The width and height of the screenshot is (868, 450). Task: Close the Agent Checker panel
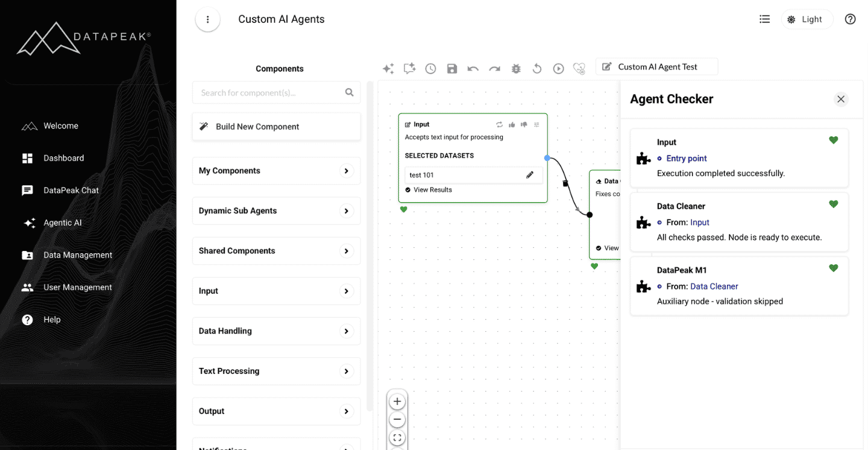841,100
